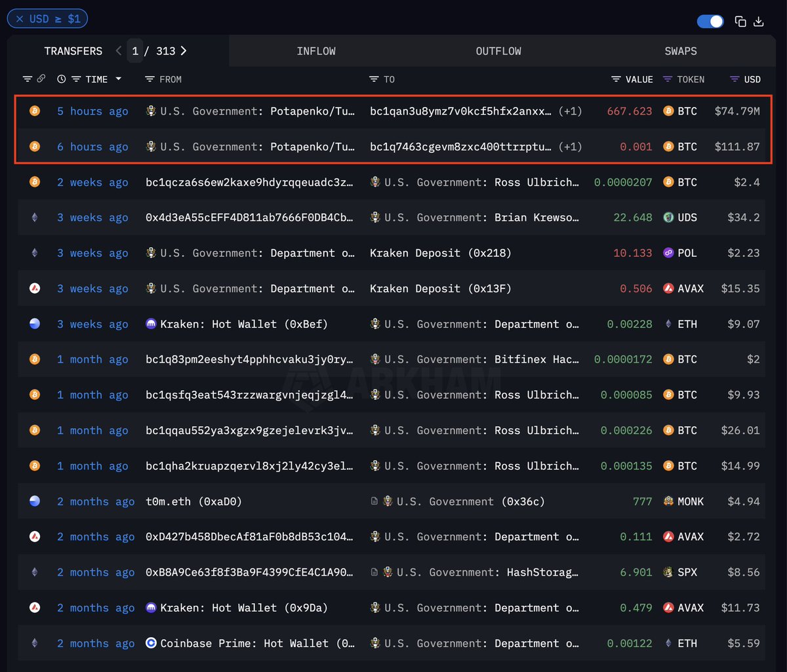This screenshot has width=787, height=672.
Task: Go to previous page of transfers
Action: (118, 51)
